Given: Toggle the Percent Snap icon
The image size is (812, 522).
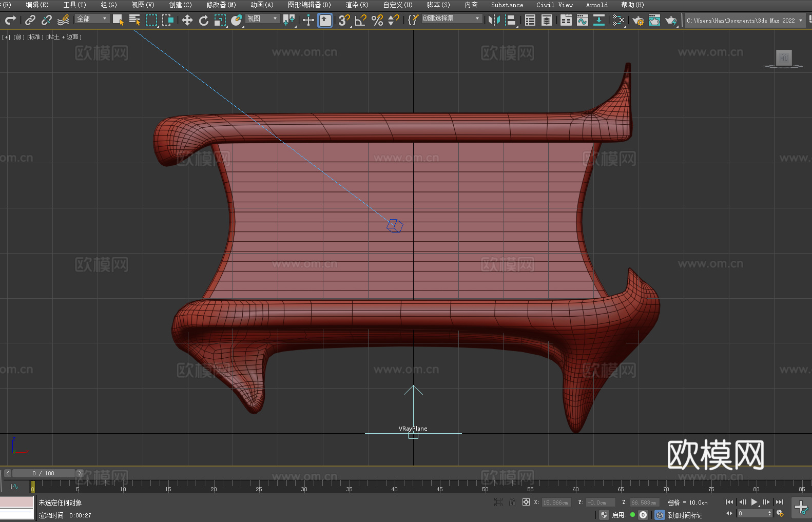Looking at the screenshot, I should click(x=377, y=20).
